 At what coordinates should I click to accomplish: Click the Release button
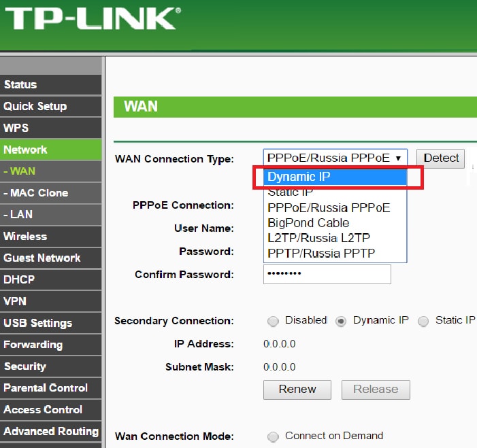point(376,390)
